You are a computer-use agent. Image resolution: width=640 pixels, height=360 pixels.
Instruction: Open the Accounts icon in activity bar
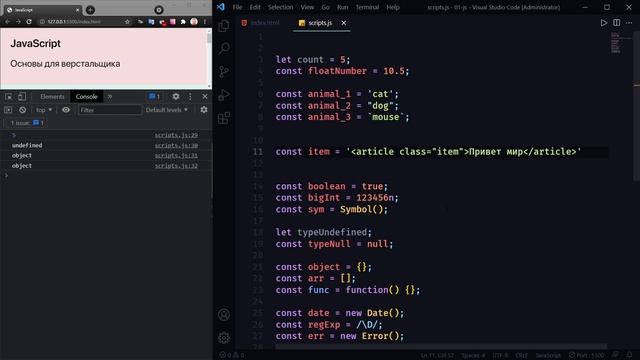pyautogui.click(x=224, y=315)
